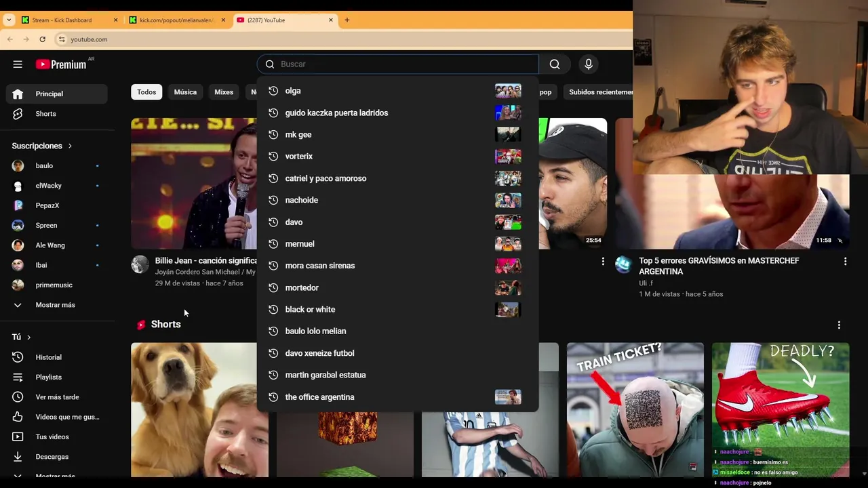The image size is (868, 488).
Task: Open Playlists in the sidebar
Action: 57,377
